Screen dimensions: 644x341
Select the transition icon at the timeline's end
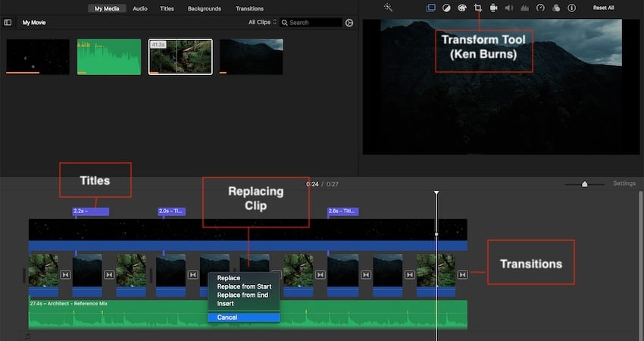tap(462, 274)
